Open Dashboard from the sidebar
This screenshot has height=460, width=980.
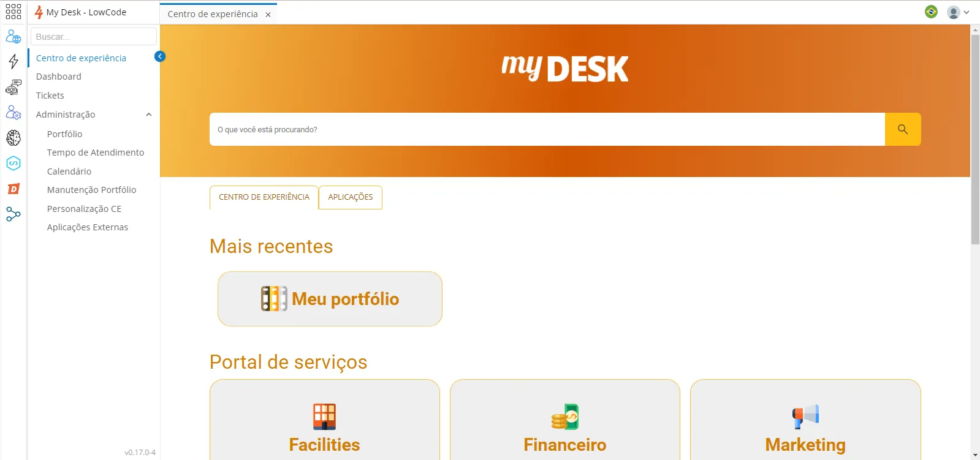[59, 77]
